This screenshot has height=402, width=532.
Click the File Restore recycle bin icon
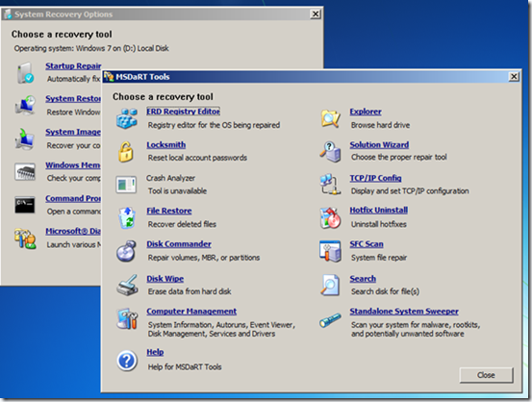pos(127,217)
